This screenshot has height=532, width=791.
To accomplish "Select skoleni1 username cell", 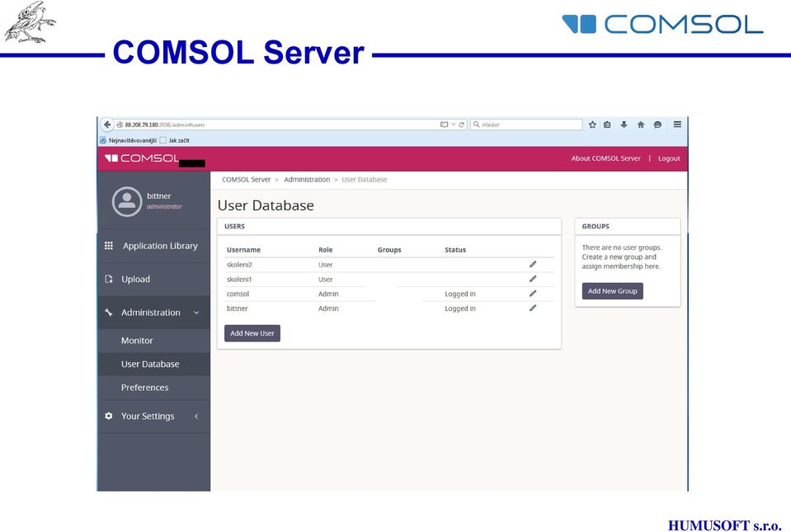I will pos(239,280).
